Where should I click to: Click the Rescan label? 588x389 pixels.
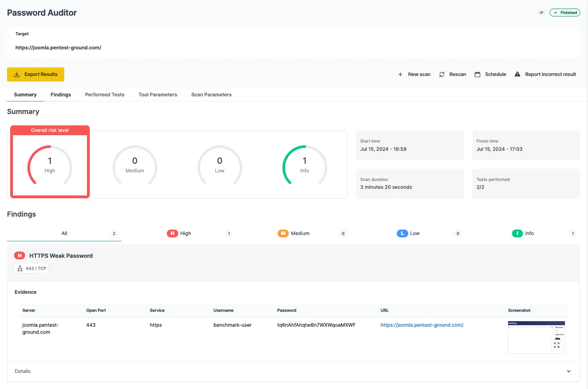458,74
